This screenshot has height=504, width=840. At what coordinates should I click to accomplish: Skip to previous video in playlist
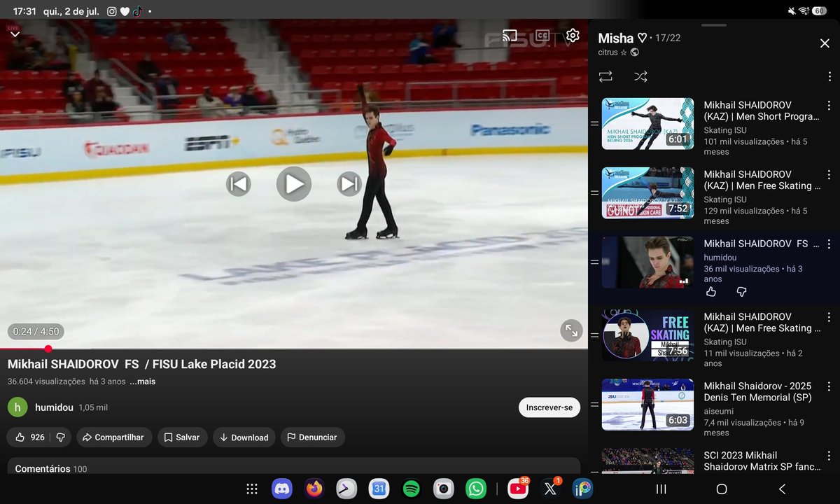[238, 184]
